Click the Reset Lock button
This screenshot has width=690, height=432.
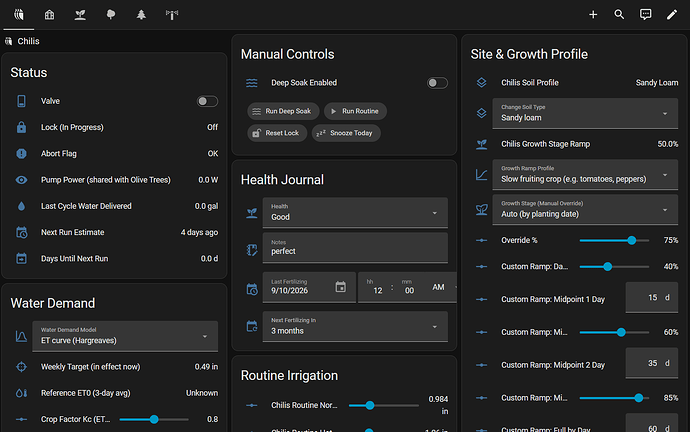pyautogui.click(x=277, y=133)
